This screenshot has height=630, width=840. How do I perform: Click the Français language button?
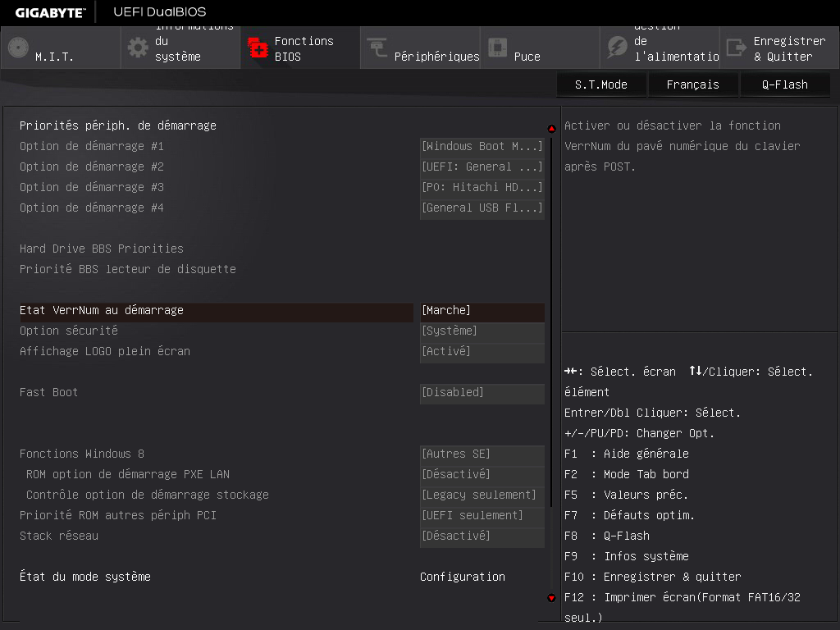(692, 84)
